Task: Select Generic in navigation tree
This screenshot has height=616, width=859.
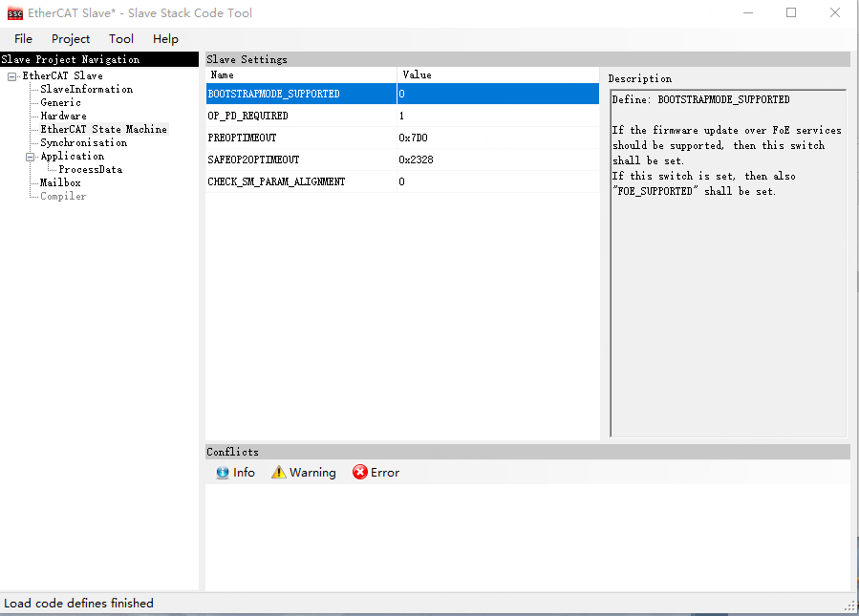Action: 60,102
